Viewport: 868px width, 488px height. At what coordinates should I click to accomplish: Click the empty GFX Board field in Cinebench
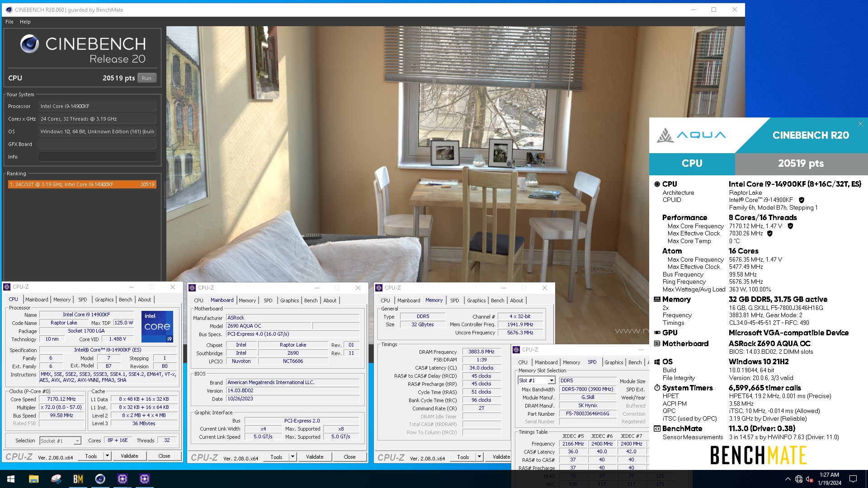point(97,144)
